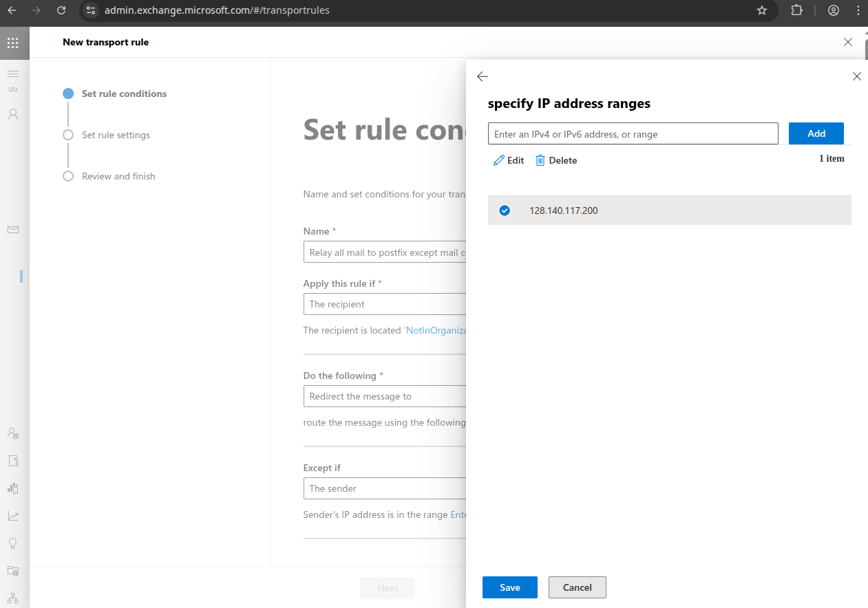Click 'specify IP address ranges' heading
Viewport: 868px width, 608px height.
pos(569,104)
